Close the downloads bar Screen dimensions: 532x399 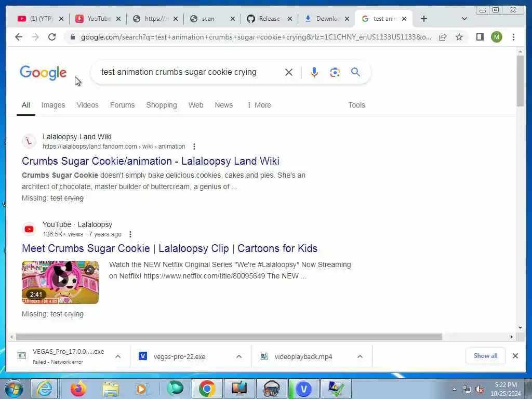515,356
